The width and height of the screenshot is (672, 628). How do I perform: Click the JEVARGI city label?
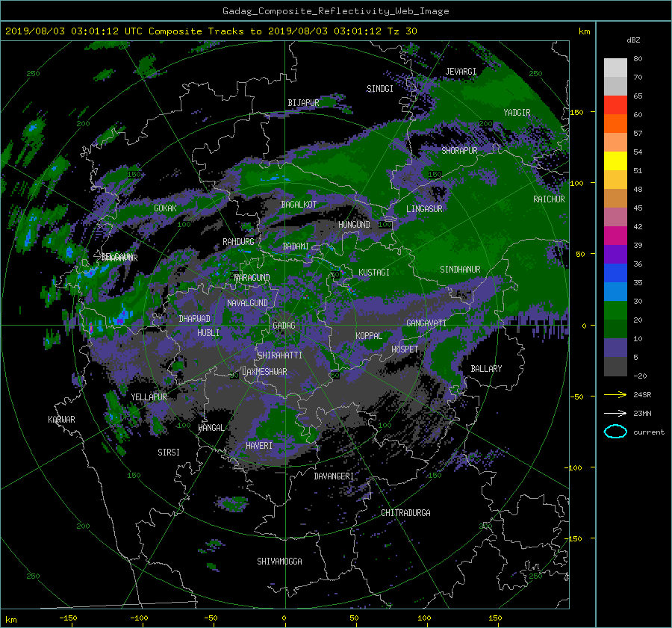point(461,72)
